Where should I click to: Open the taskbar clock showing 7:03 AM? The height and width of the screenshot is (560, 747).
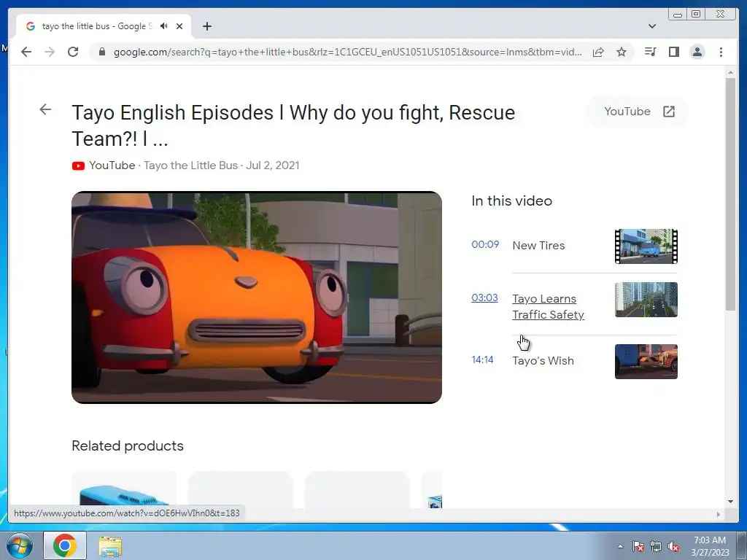710,545
